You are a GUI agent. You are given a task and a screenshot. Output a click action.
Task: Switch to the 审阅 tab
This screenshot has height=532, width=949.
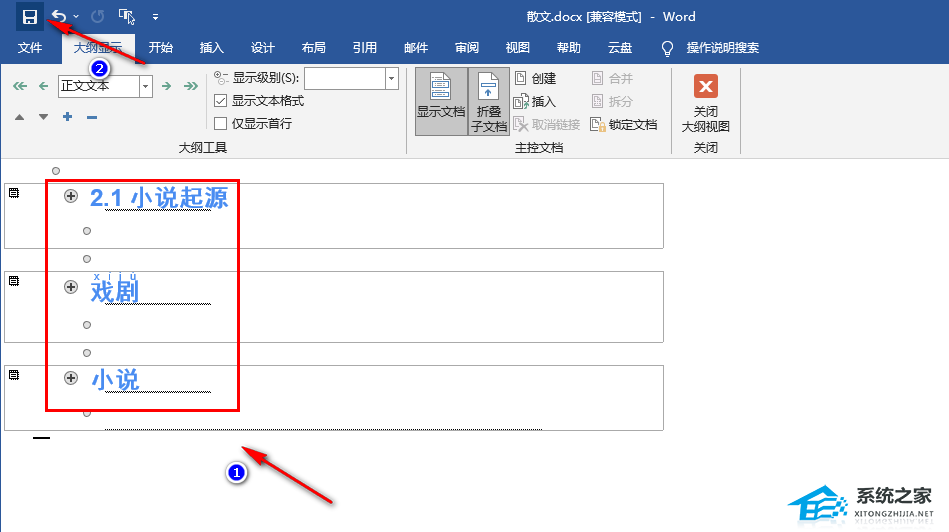tap(467, 48)
